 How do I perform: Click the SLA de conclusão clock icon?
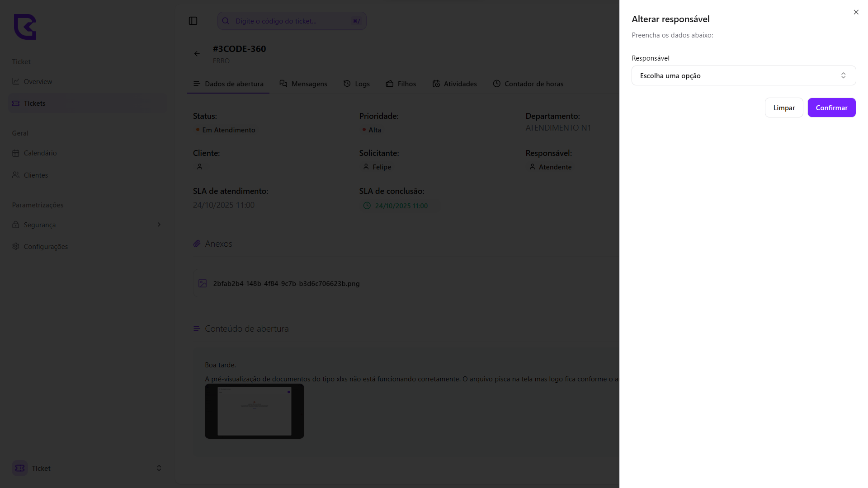367,206
